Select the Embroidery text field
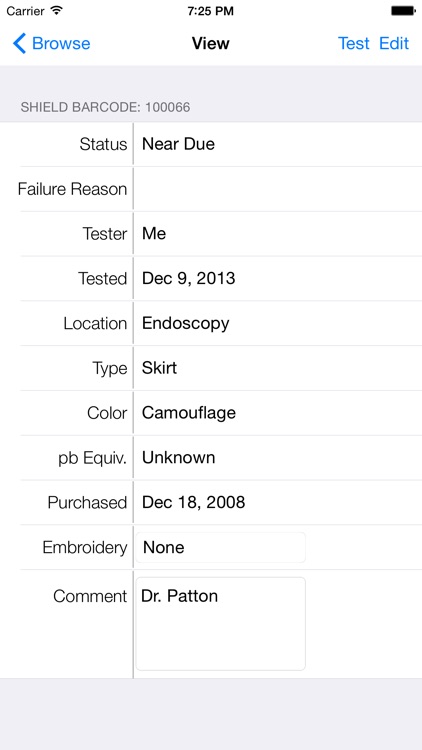The image size is (422, 750). coord(221,547)
